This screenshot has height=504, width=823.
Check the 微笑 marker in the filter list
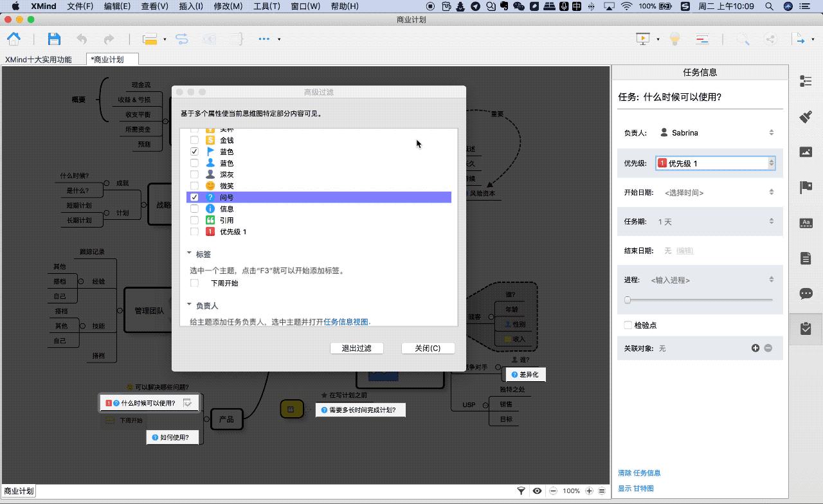coord(194,185)
